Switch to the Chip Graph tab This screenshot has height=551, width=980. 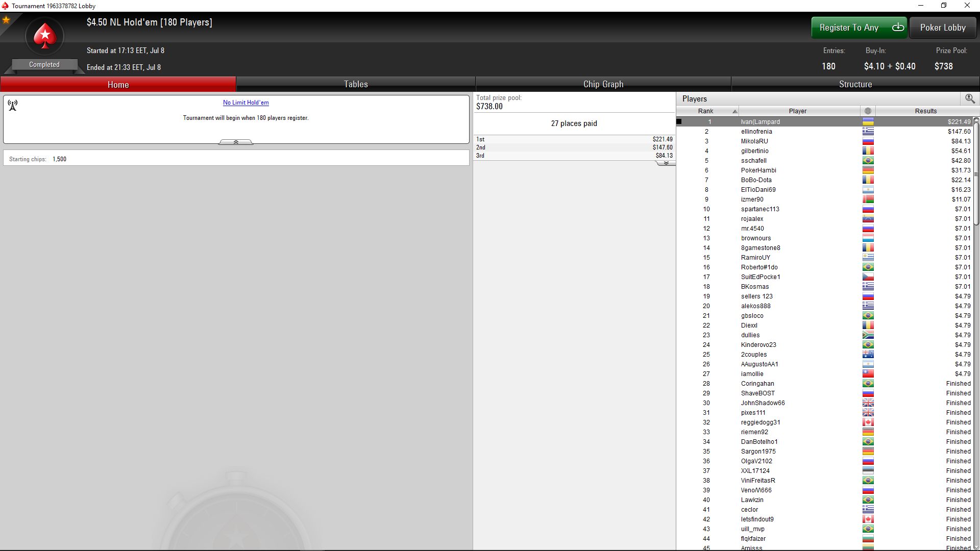tap(603, 84)
